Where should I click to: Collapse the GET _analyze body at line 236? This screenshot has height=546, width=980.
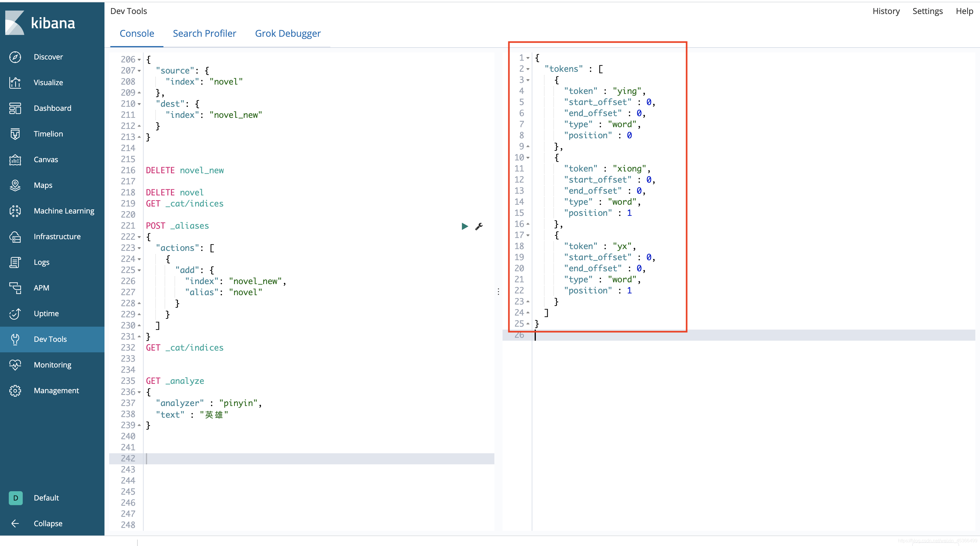[x=139, y=392]
